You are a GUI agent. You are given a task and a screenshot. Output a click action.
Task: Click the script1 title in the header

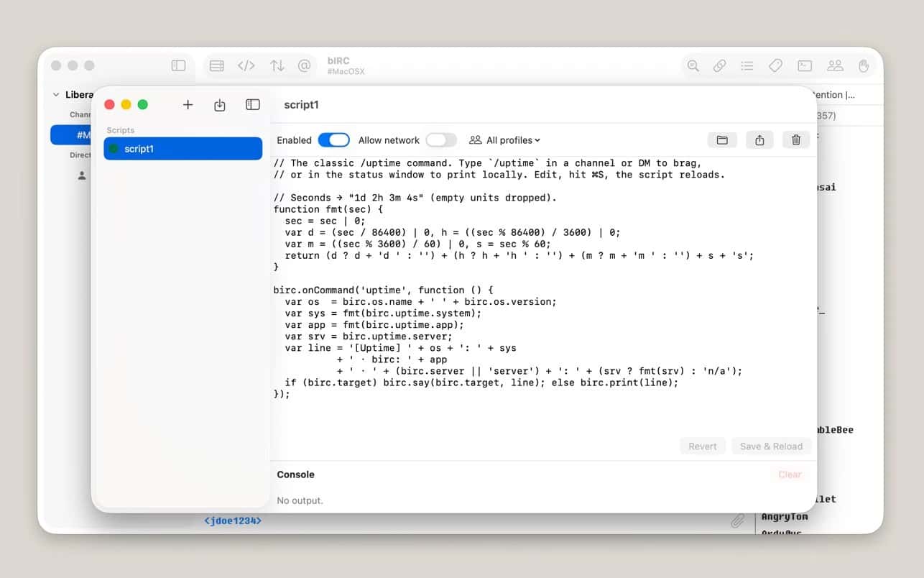[301, 105]
